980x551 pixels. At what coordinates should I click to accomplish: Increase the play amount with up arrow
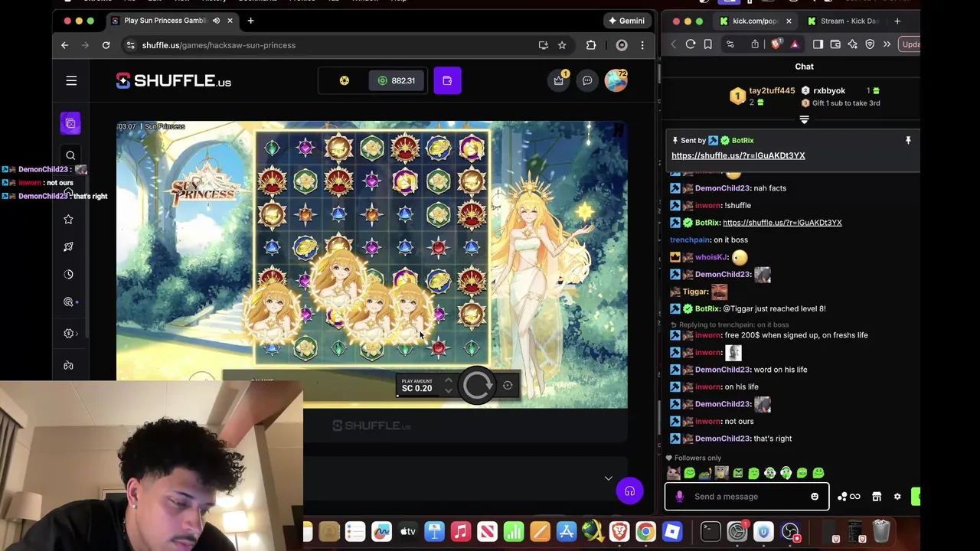pos(448,380)
